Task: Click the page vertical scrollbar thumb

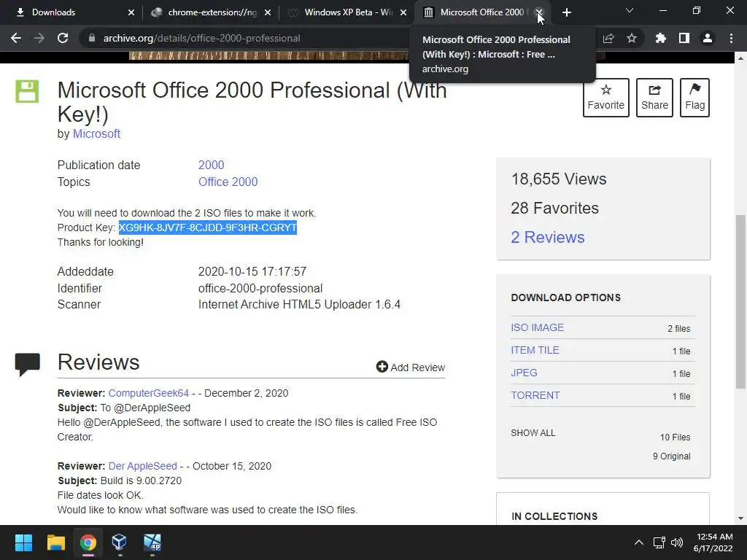Action: 740,301
